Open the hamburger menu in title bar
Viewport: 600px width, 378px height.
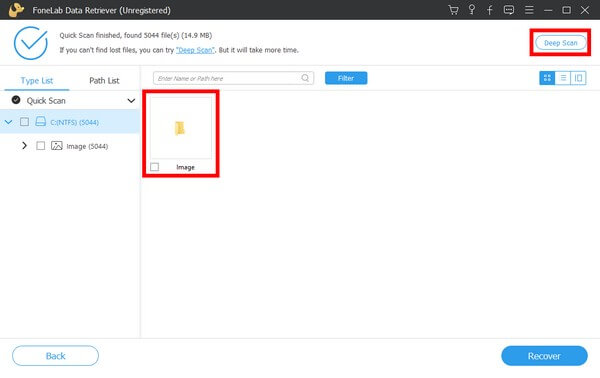(529, 10)
